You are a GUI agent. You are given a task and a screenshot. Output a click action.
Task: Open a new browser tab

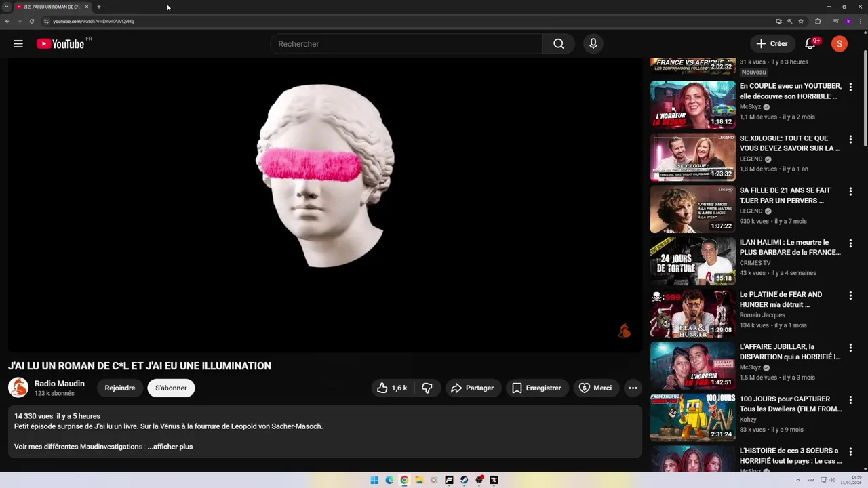[x=98, y=7]
